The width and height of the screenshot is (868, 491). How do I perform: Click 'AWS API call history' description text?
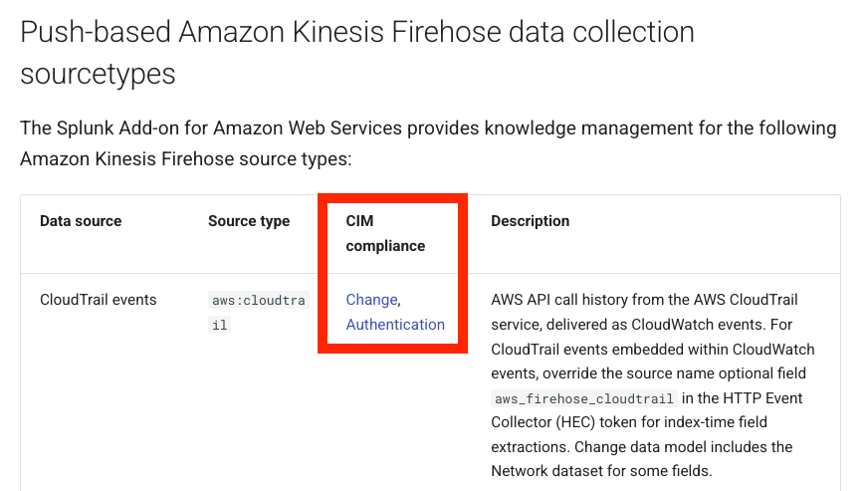pos(568,300)
